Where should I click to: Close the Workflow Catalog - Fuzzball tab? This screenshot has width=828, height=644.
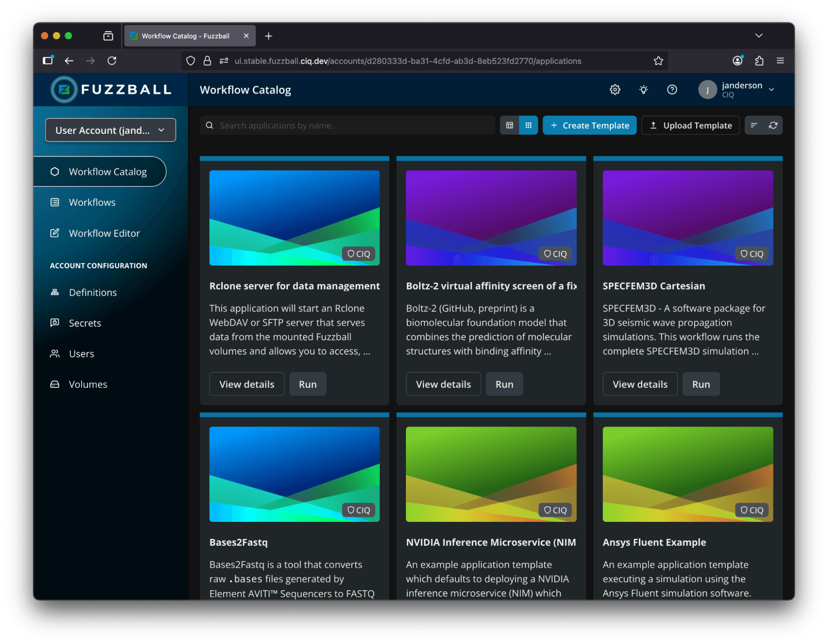246,36
